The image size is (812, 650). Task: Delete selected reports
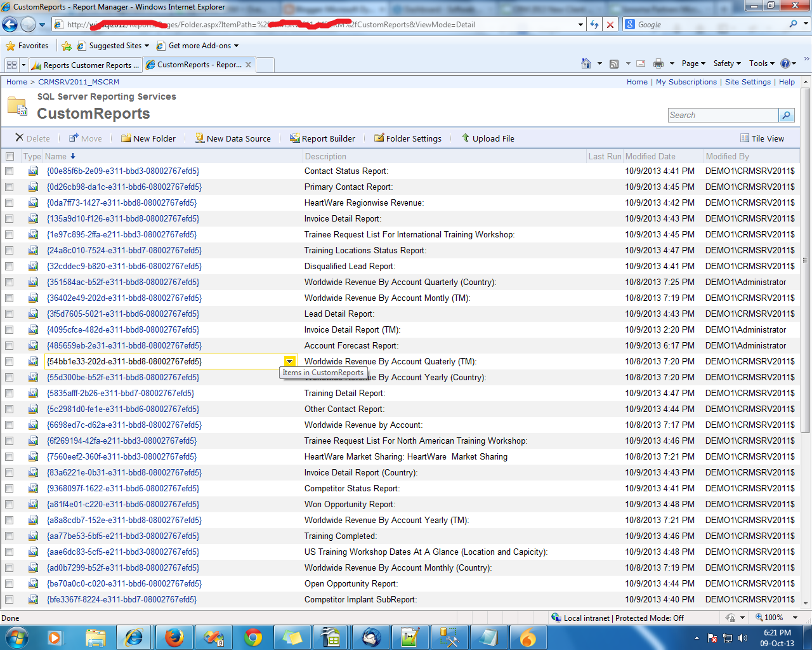click(x=34, y=138)
